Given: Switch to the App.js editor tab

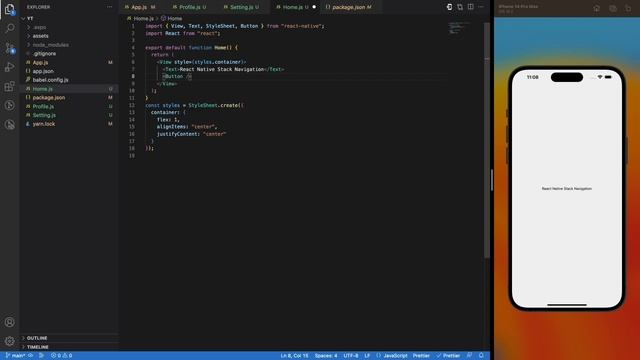Looking at the screenshot, I should pyautogui.click(x=140, y=7).
